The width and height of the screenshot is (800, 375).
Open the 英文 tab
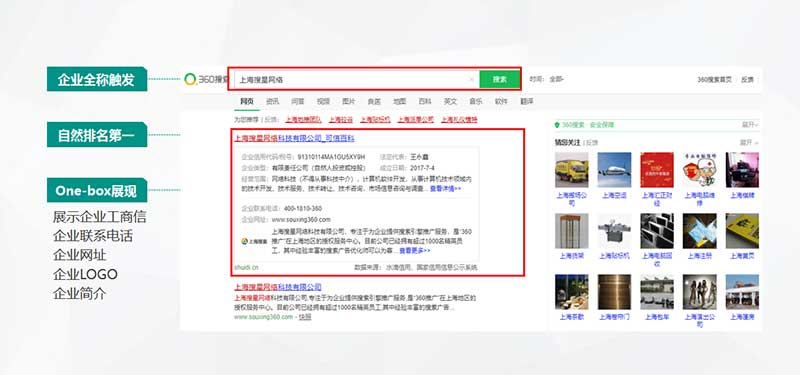click(451, 102)
